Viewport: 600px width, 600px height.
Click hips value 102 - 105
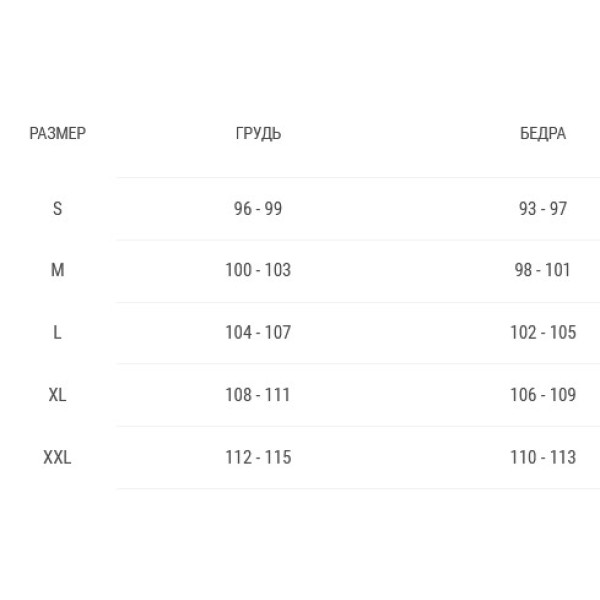(543, 332)
